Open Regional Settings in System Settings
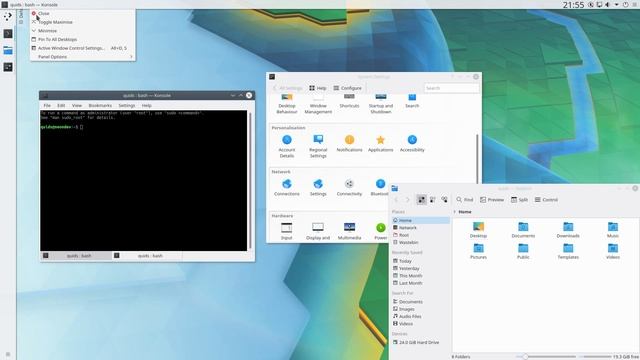This screenshot has width=640, height=360. click(318, 146)
